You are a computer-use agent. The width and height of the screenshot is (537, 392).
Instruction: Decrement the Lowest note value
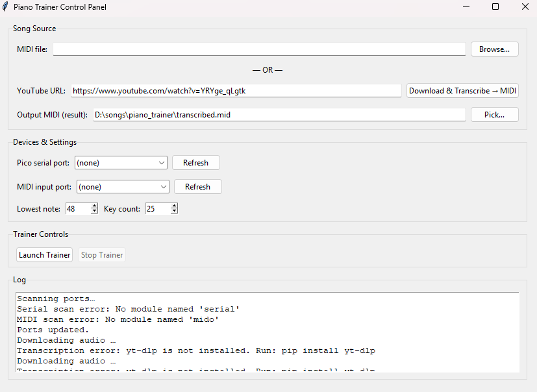pos(94,211)
